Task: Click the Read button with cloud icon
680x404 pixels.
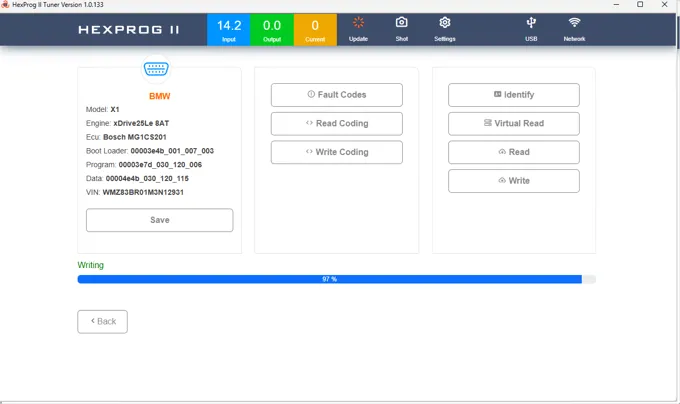Action: coord(513,152)
